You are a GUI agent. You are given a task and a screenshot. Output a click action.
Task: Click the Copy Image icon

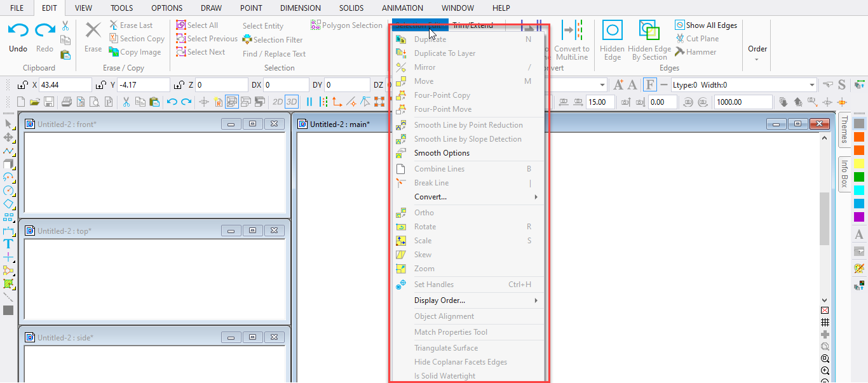pyautogui.click(x=114, y=52)
